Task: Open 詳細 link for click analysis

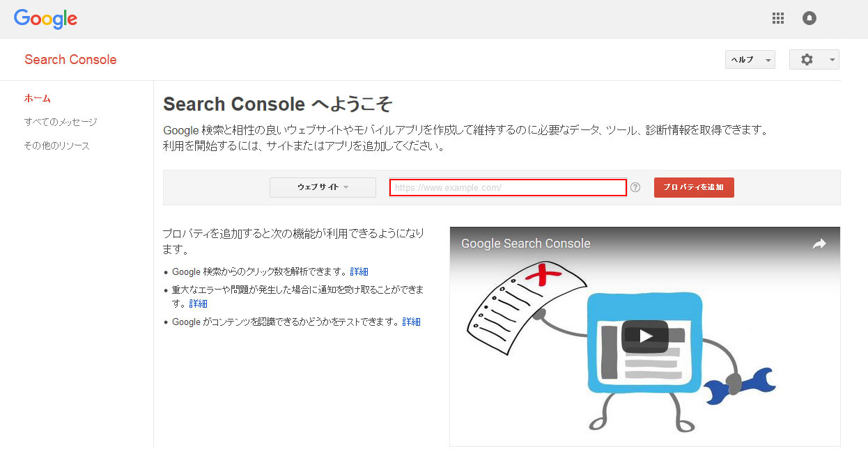Action: click(359, 271)
